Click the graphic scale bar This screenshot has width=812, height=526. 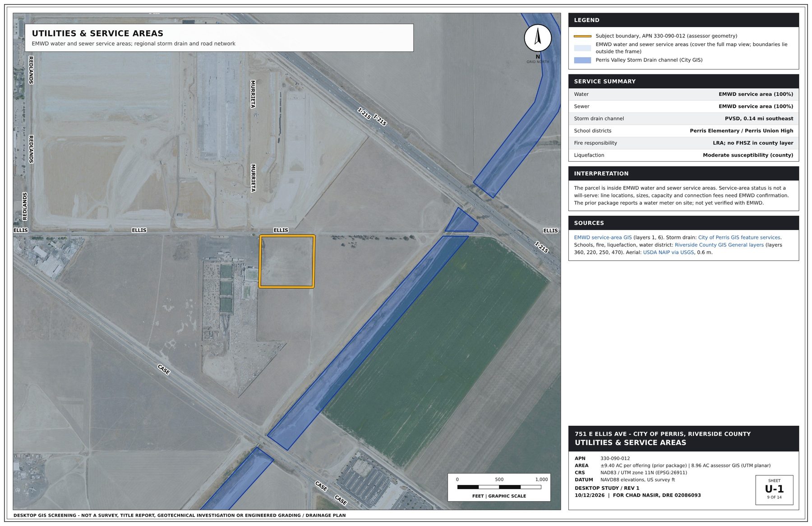[499, 487]
